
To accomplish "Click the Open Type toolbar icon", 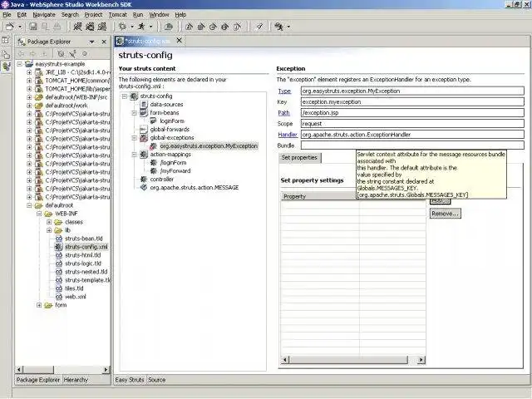I will [x=169, y=27].
